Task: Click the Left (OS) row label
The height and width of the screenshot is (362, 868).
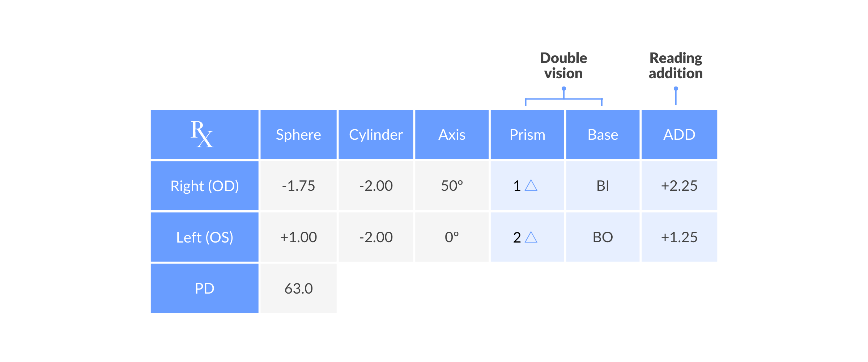Action: [x=204, y=237]
